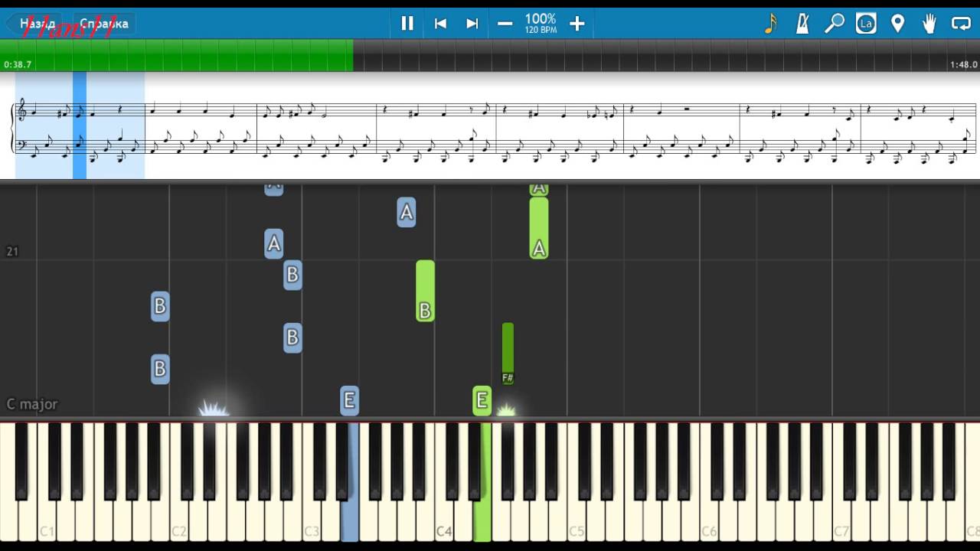Screen dimensions: 980x551
Task: Open the Справка help button
Action: [x=104, y=24]
